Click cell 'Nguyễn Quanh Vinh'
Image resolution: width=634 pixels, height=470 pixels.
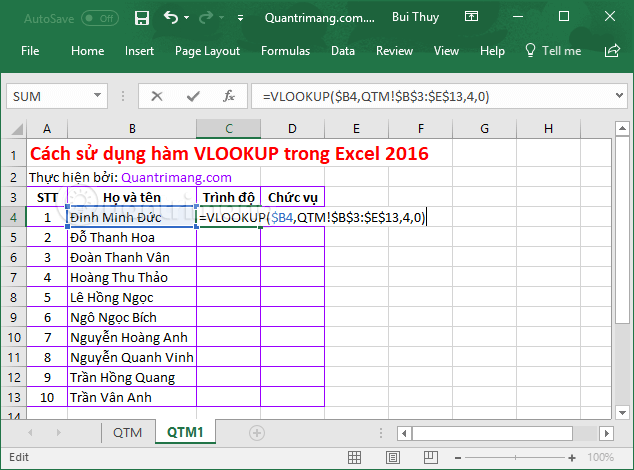[x=132, y=358]
